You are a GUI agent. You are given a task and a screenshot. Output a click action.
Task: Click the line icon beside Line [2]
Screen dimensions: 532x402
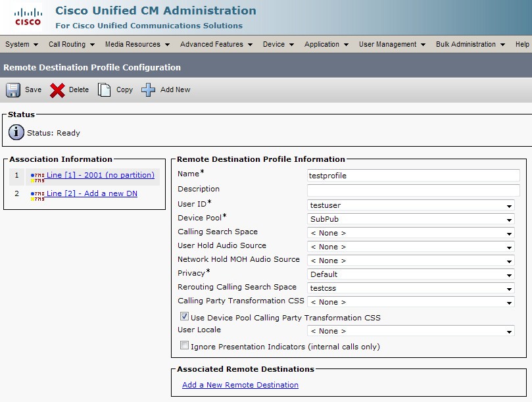37,196
